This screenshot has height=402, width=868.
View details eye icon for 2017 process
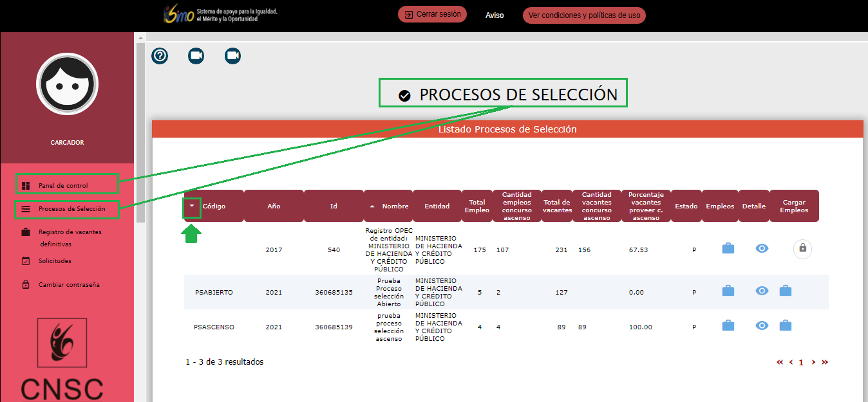tap(762, 248)
